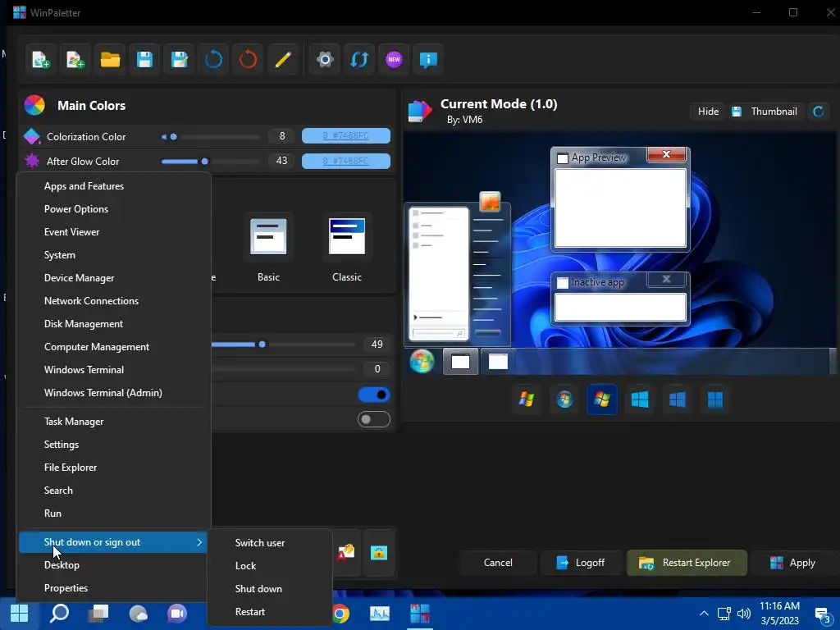Viewport: 840px width, 630px height.
Task: Click the red circular reset arrow icon
Action: (x=248, y=59)
